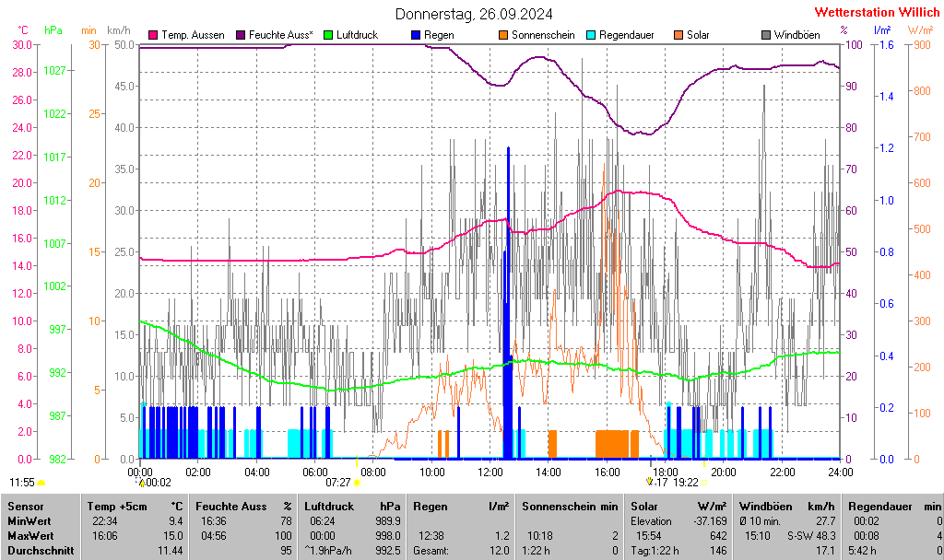Viewport: 944px width, 560px height.
Task: Click maximum solar value 642
Action: tap(719, 535)
